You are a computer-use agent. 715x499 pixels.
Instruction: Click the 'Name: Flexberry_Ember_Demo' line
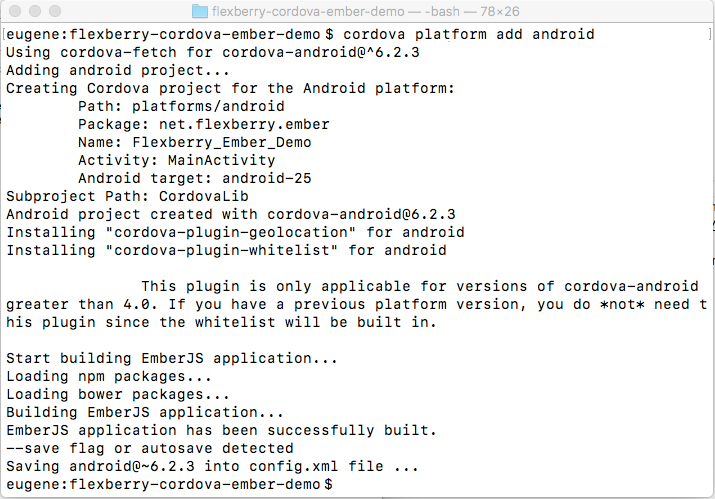coord(195,142)
